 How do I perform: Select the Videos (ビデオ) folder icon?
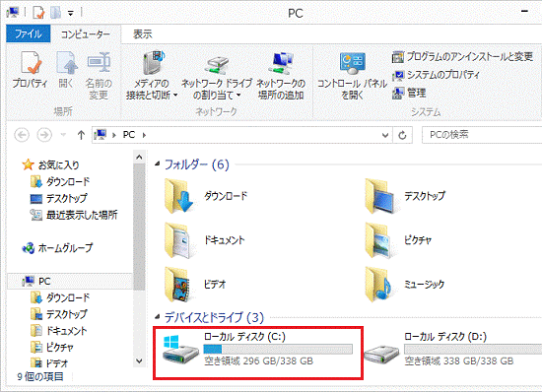pyautogui.click(x=178, y=285)
